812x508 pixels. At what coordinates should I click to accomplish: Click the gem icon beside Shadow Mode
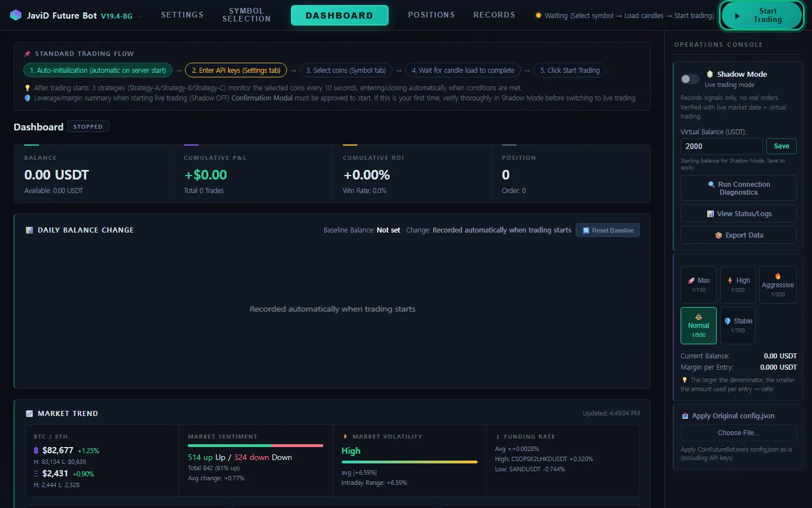(x=710, y=74)
